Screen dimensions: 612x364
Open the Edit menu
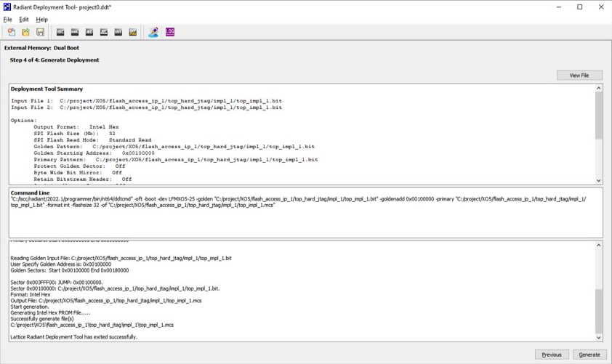(x=24, y=20)
